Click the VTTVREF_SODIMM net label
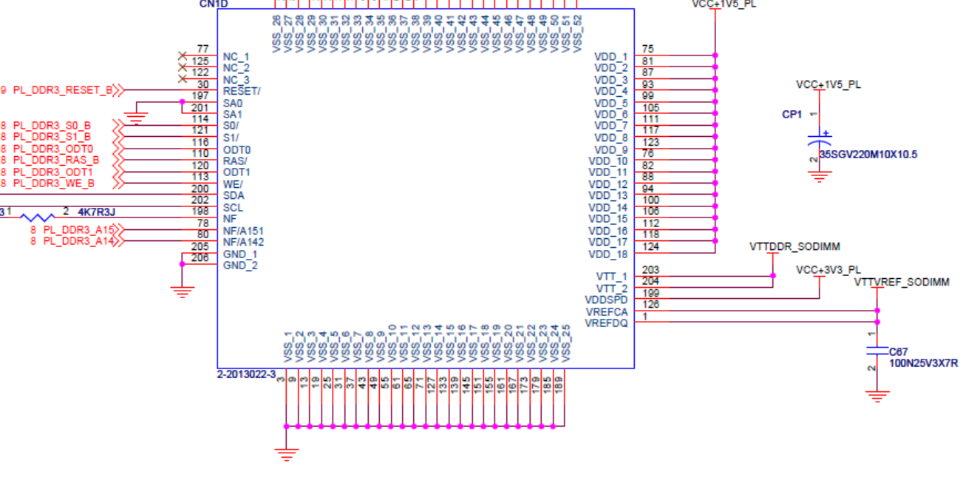 pos(902,283)
